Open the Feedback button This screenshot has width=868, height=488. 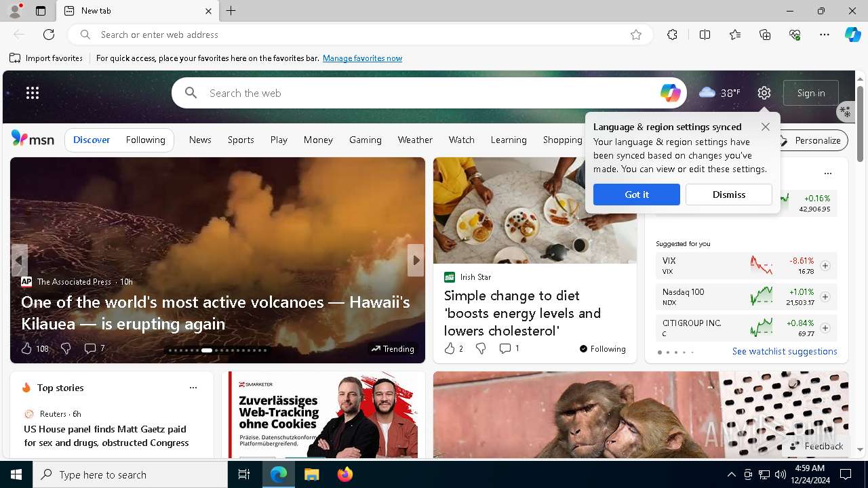point(816,446)
